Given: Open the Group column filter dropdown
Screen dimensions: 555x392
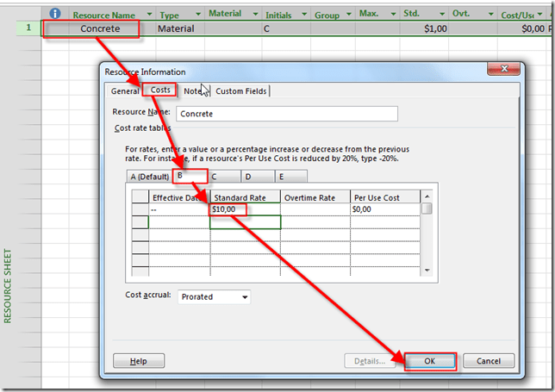Looking at the screenshot, I should [x=347, y=15].
